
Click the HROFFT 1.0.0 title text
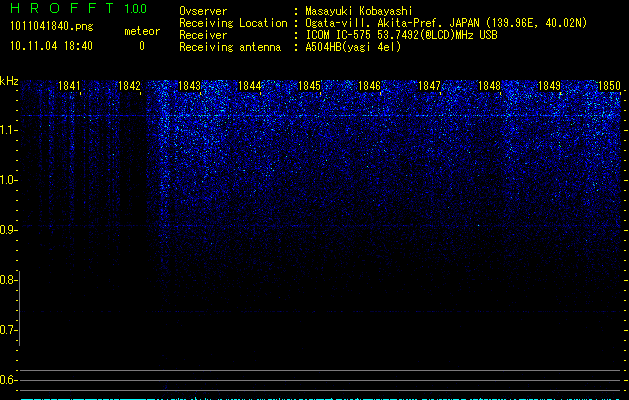click(x=78, y=8)
